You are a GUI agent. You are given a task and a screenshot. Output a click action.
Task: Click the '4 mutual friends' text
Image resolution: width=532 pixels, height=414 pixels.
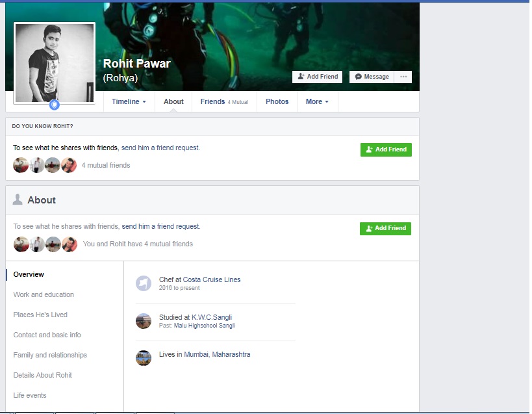105,165
